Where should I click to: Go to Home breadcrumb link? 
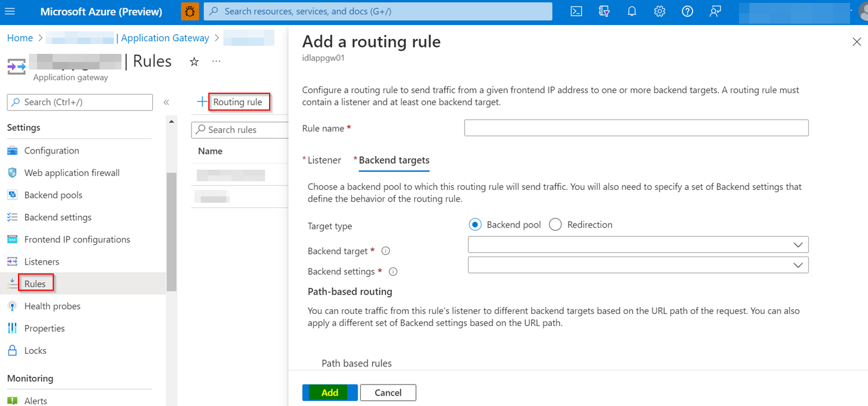pos(20,38)
